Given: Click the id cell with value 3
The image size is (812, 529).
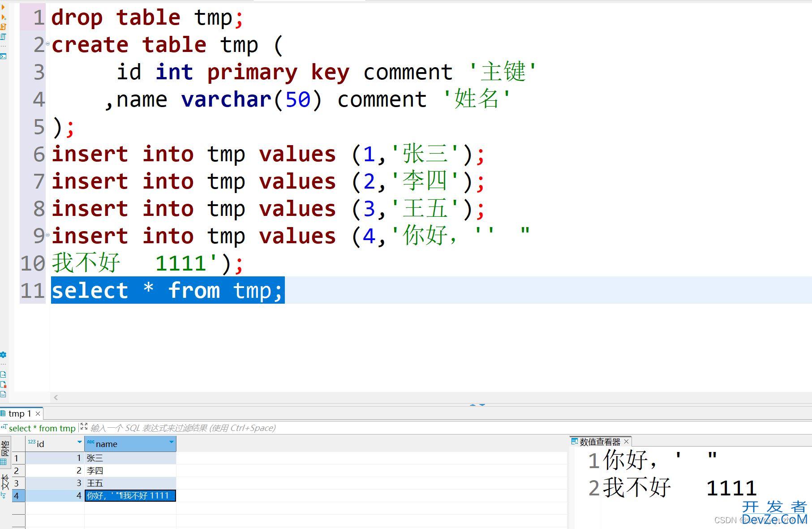Looking at the screenshot, I should tap(55, 483).
